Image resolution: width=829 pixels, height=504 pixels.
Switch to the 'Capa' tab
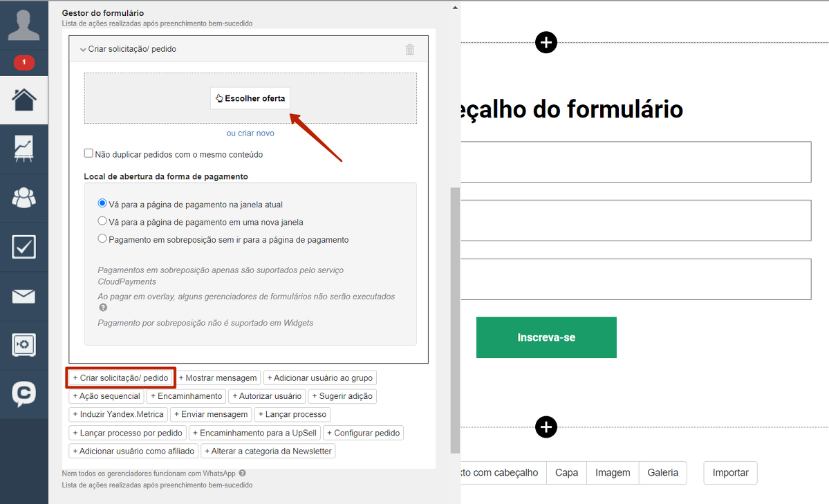click(x=566, y=473)
